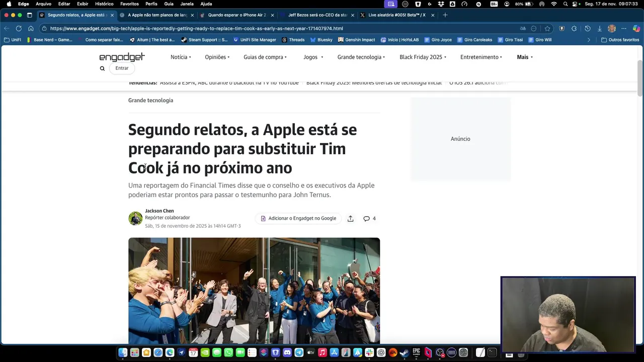
Task: Open Discord in the Dock
Action: pos(287,352)
